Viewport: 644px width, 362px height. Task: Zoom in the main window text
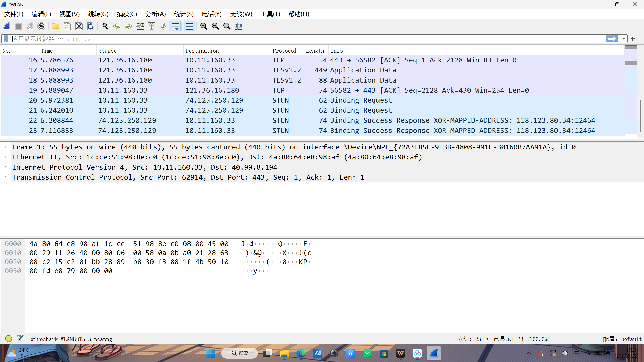pyautogui.click(x=204, y=26)
